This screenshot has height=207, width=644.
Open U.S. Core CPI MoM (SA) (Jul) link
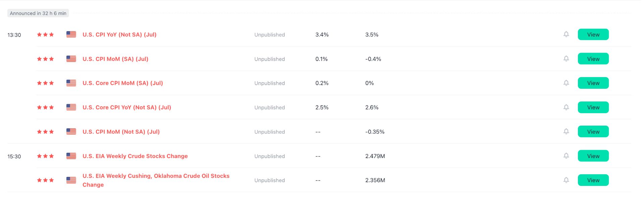click(x=123, y=83)
